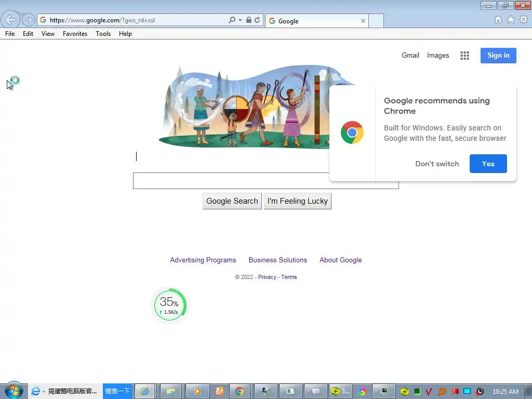This screenshot has width=532, height=399.
Task: Click the 35% speed monitor widget
Action: click(x=169, y=305)
